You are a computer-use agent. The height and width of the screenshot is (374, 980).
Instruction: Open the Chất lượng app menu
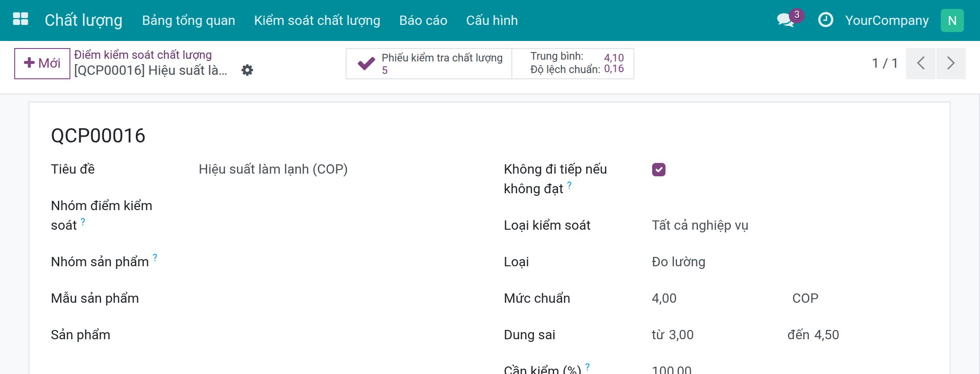click(83, 20)
